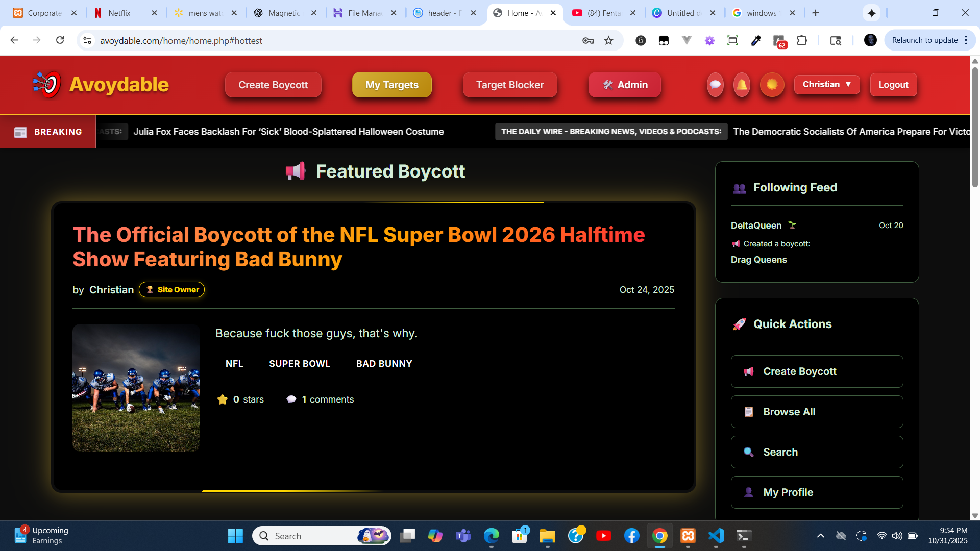The height and width of the screenshot is (551, 980).
Task: Open Visual Studio Code from taskbar
Action: (x=716, y=536)
